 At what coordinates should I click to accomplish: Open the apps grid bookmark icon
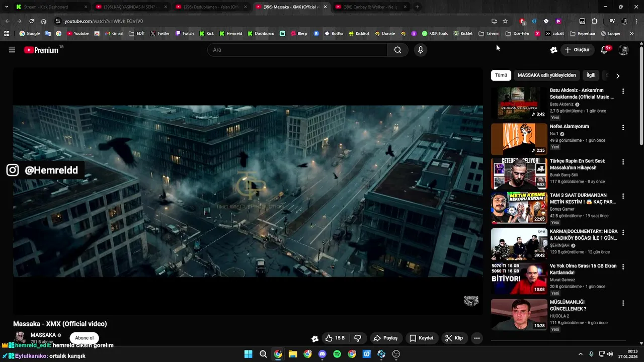pyautogui.click(x=7, y=34)
